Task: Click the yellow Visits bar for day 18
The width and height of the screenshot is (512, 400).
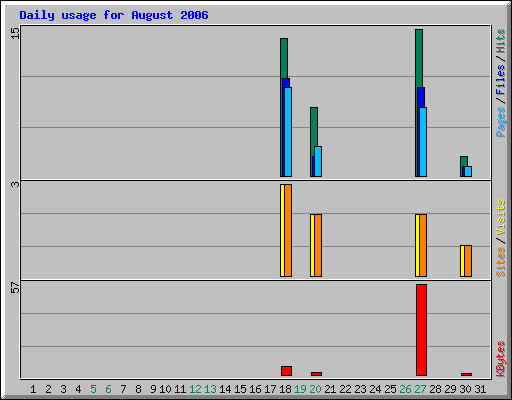Action: point(282,230)
